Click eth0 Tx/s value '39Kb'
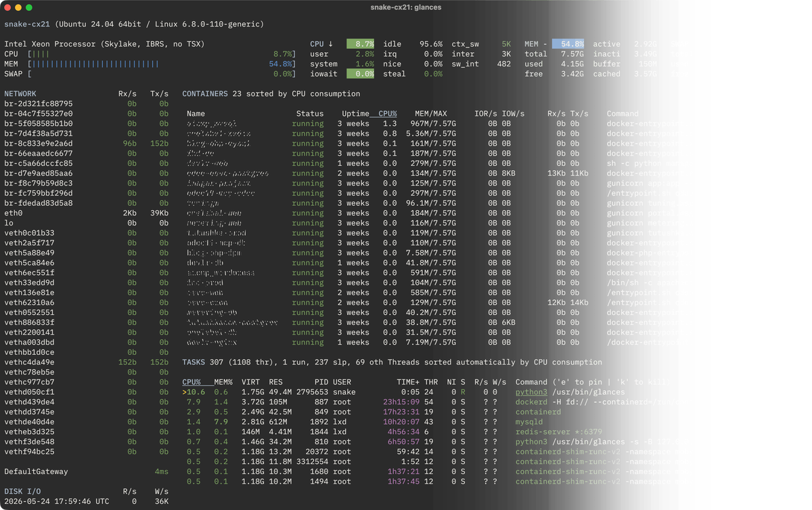812x510 pixels. (x=160, y=213)
